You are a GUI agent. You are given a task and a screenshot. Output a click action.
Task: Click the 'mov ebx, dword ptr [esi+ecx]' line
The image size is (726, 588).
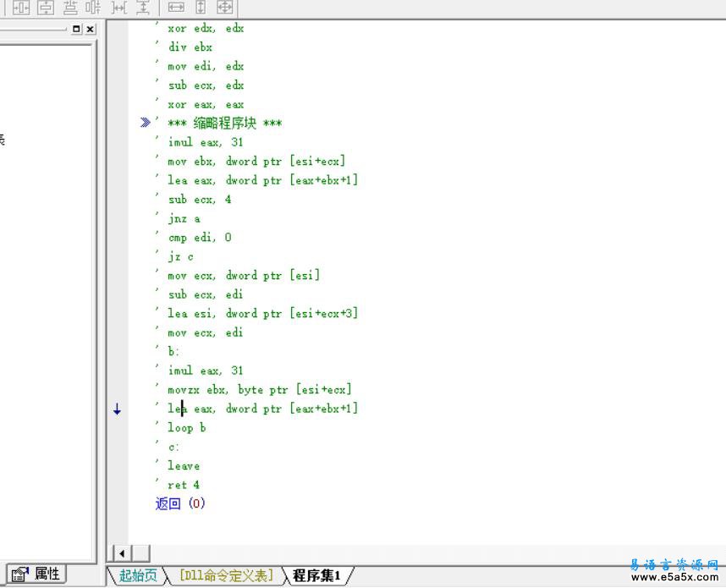(256, 161)
